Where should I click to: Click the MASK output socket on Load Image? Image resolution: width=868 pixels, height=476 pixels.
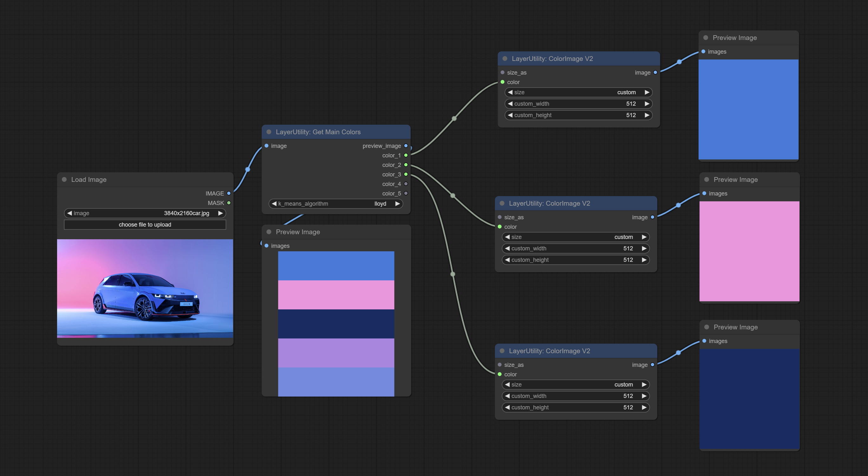coord(229,203)
